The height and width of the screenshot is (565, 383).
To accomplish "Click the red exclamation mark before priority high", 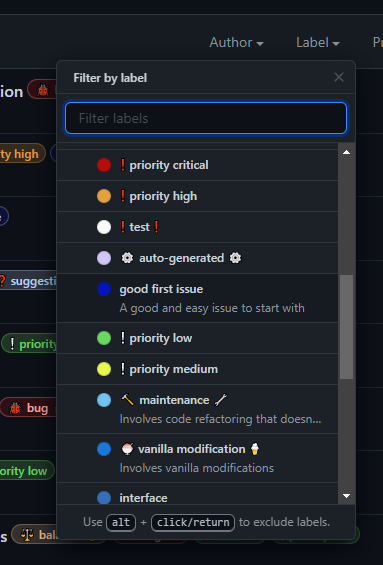I will (123, 196).
